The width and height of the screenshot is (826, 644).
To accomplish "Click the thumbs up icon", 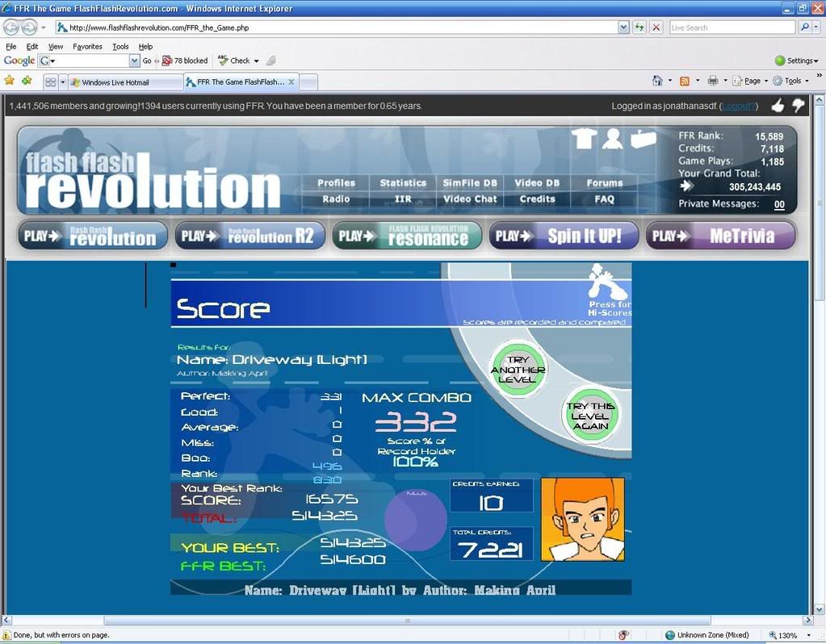I will [778, 106].
